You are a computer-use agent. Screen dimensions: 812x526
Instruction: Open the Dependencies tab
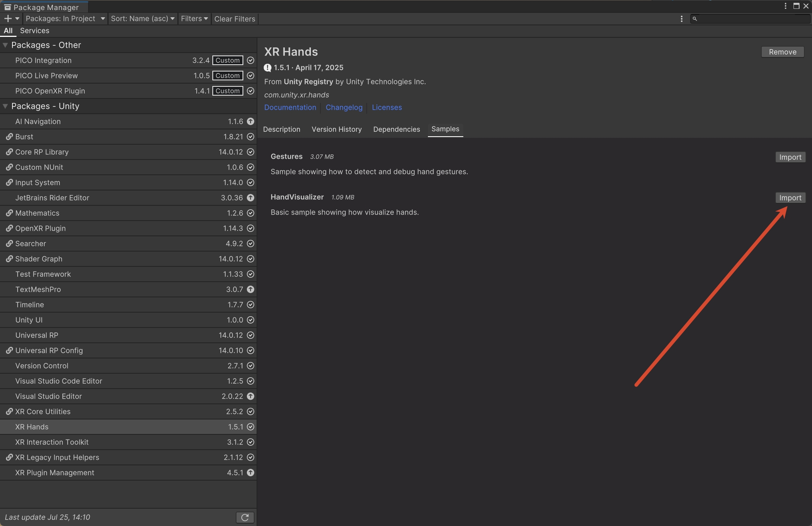[397, 129]
